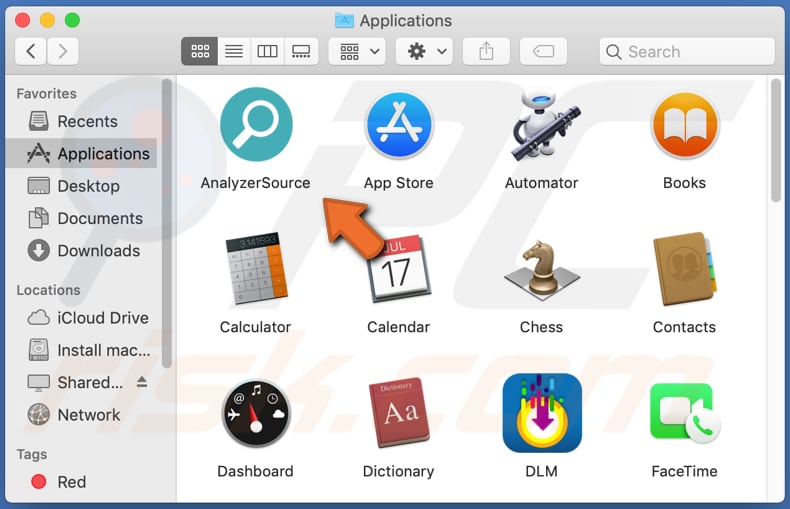This screenshot has height=509, width=790.
Task: Click the main pane vertical scrollbar
Action: tap(776, 141)
